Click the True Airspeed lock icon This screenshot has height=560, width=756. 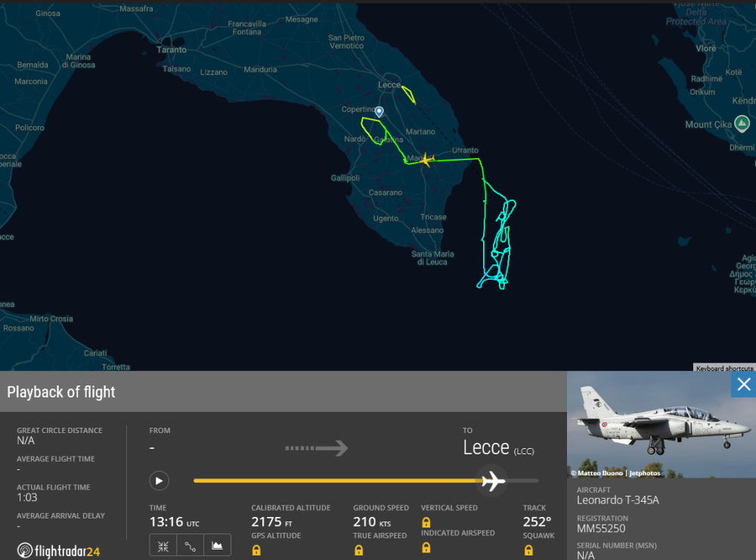coord(358,550)
